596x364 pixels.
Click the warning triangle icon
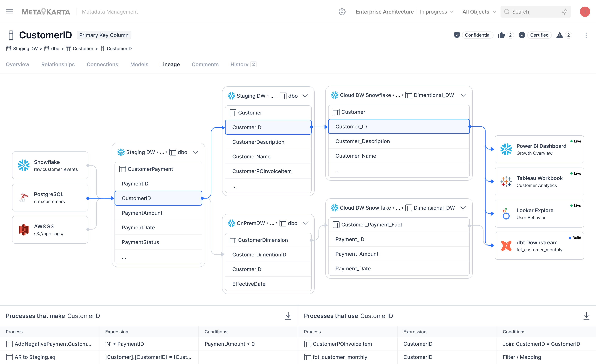559,35
